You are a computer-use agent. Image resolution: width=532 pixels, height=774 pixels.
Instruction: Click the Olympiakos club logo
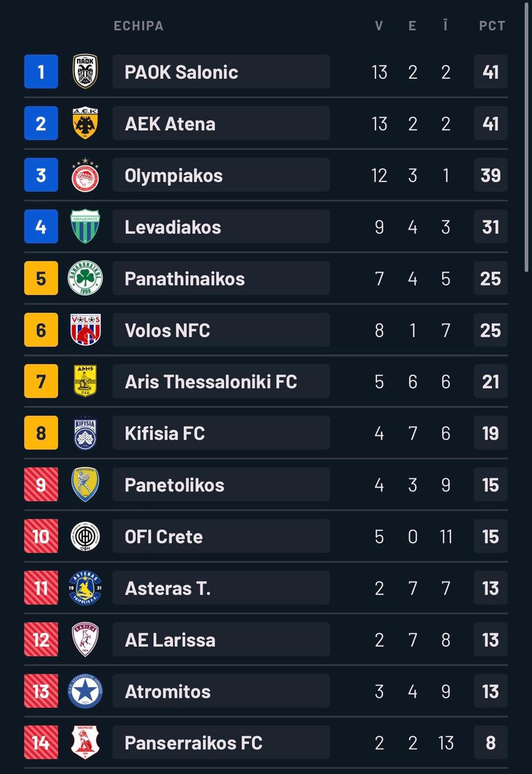[x=85, y=174]
